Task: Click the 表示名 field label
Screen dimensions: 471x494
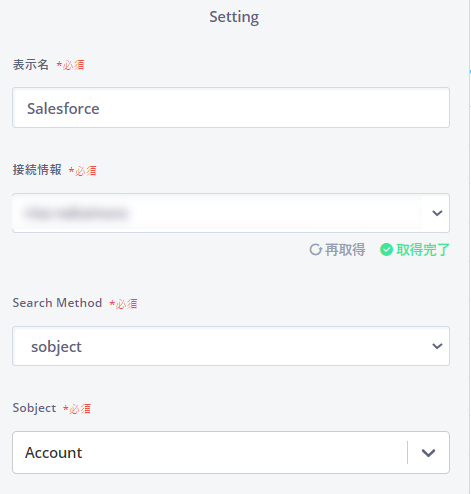Action: [31, 65]
